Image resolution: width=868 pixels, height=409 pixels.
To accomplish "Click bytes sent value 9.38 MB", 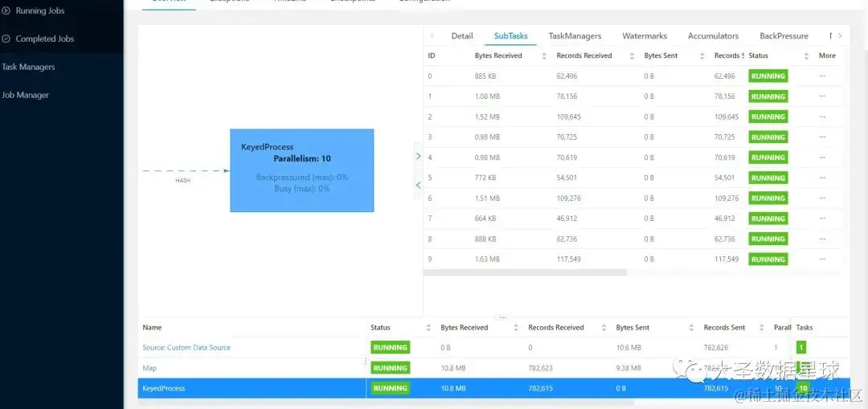I will 628,368.
